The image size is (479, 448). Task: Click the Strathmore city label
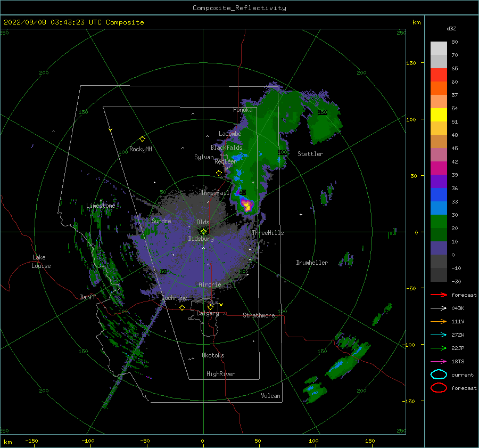(x=259, y=315)
